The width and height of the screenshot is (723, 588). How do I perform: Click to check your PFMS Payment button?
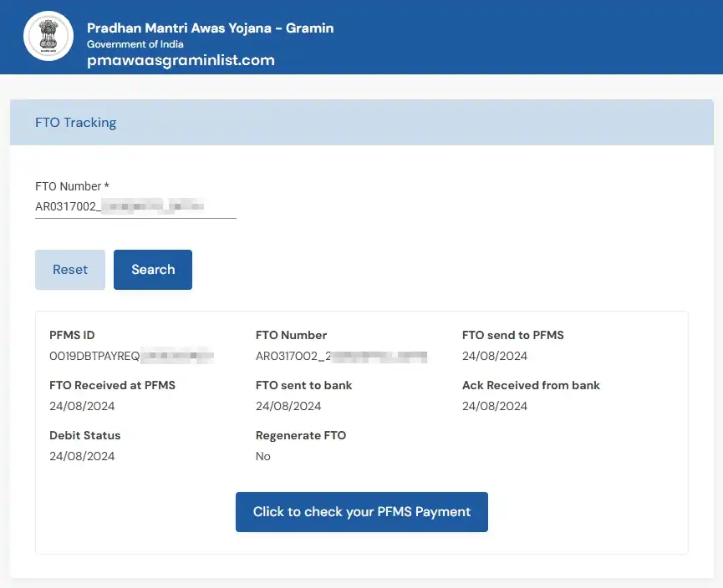[361, 512]
